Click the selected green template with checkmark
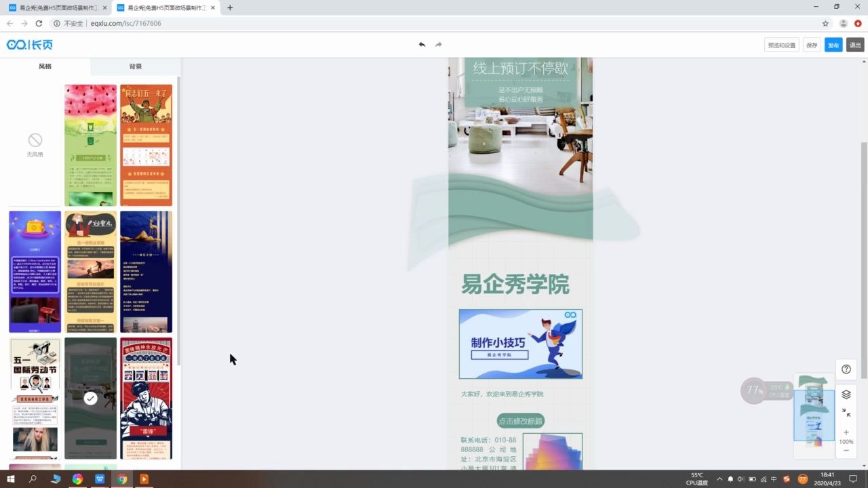 click(90, 398)
